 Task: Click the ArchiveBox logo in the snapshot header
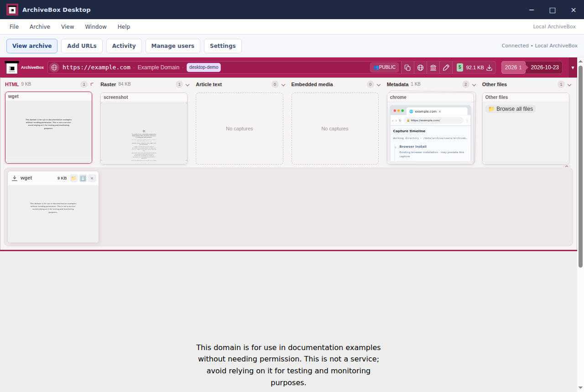pos(12,67)
